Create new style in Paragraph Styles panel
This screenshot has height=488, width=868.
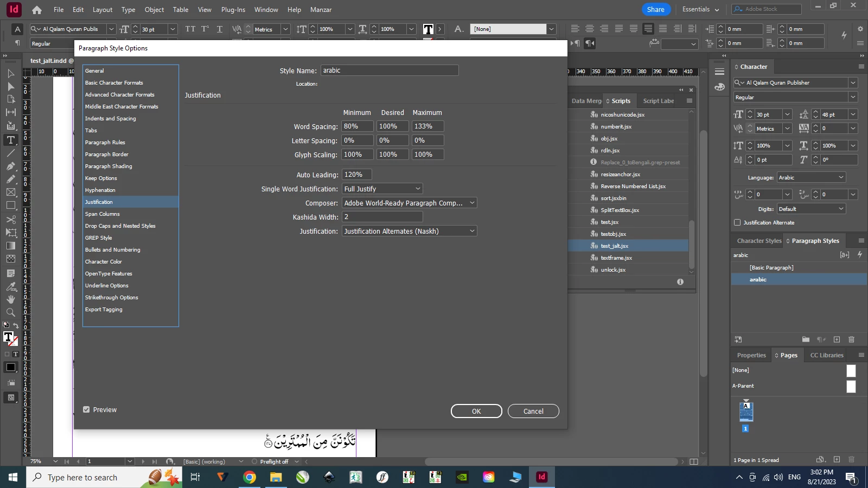tap(837, 339)
